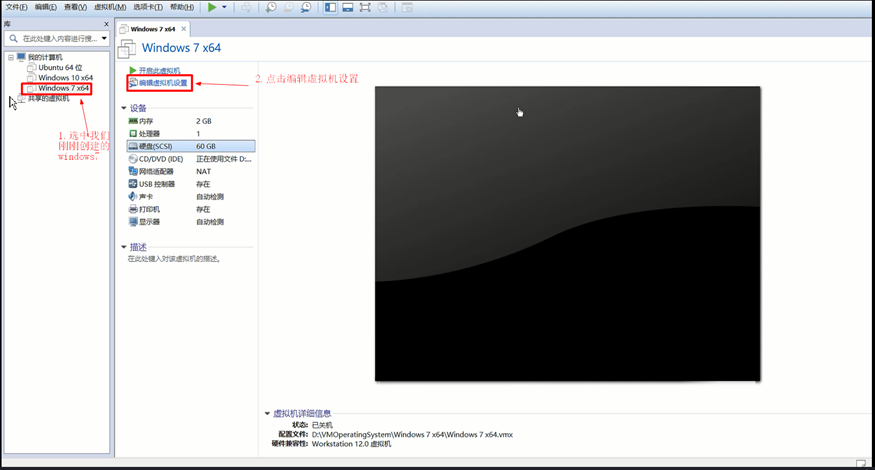Open library search filter dropdown arrow
Viewport: 875px width, 470px height.
pyautogui.click(x=104, y=39)
